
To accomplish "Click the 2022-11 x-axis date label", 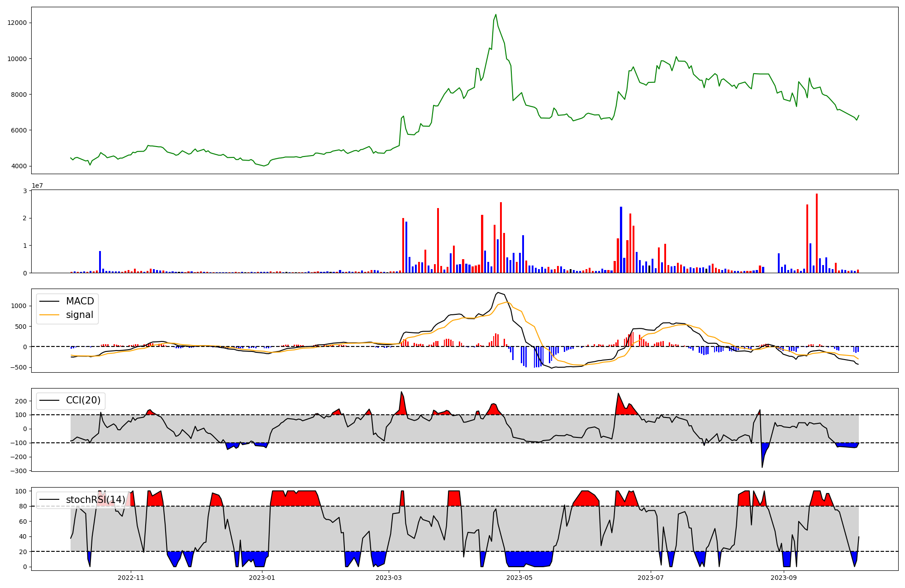I will (131, 578).
